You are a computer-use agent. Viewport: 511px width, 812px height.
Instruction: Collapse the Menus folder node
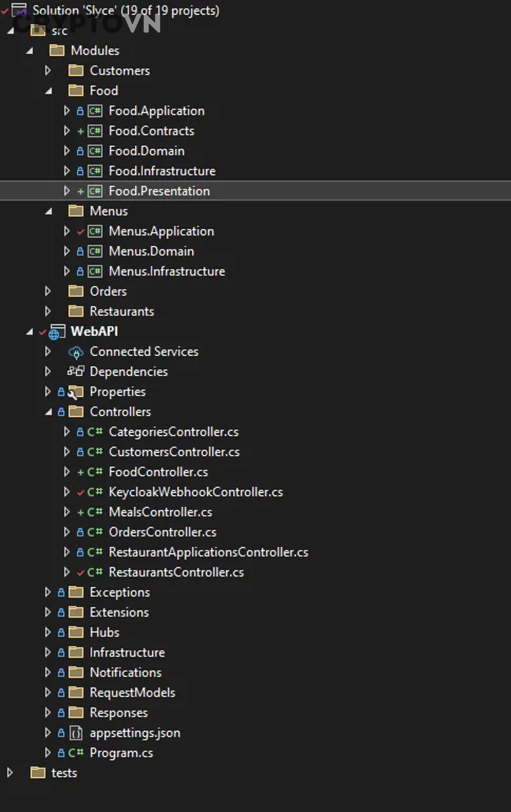click(48, 211)
